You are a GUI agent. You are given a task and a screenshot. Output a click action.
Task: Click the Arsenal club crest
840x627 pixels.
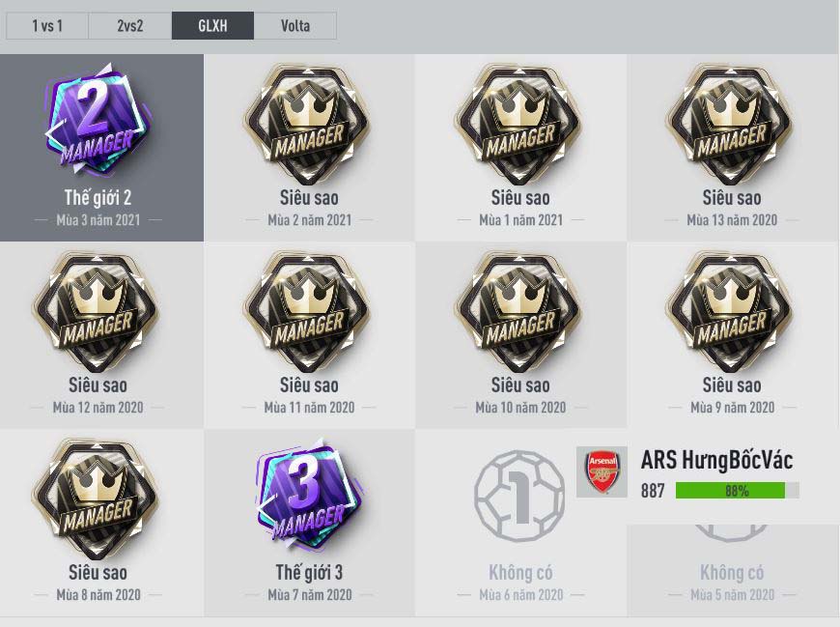click(602, 472)
